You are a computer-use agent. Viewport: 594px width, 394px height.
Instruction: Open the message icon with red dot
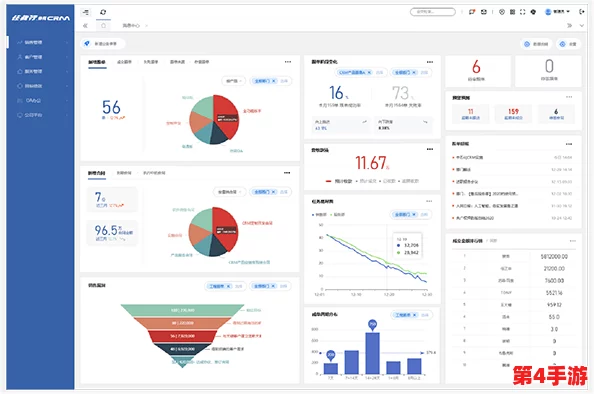(472, 12)
